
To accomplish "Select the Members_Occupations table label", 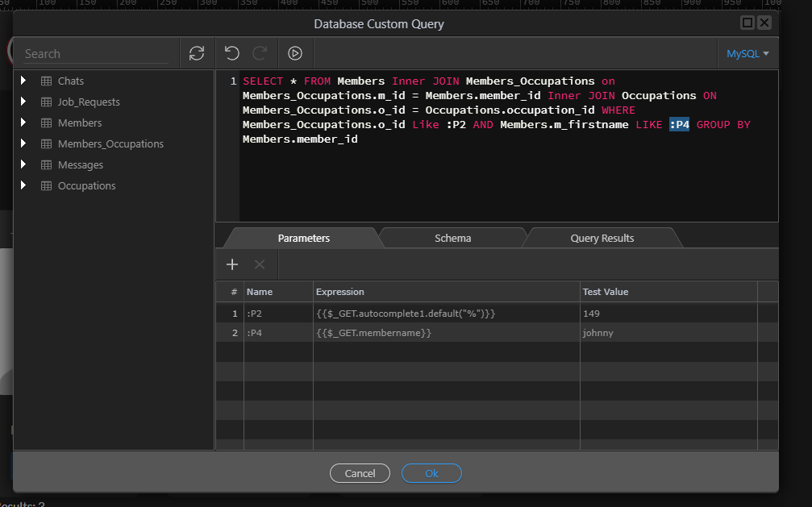I will pyautogui.click(x=110, y=144).
